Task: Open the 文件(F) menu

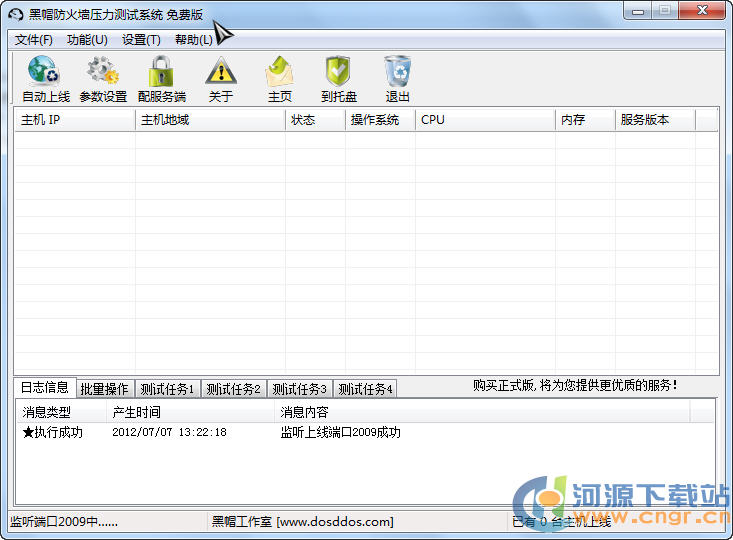Action: click(34, 40)
